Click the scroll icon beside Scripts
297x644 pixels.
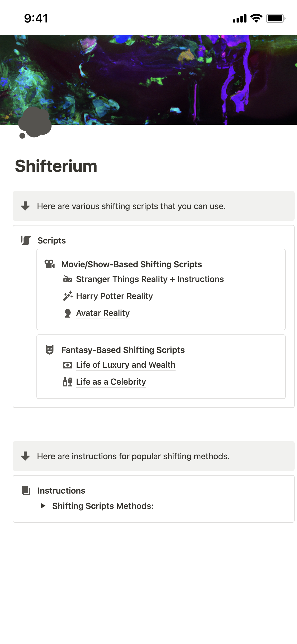pos(26,240)
